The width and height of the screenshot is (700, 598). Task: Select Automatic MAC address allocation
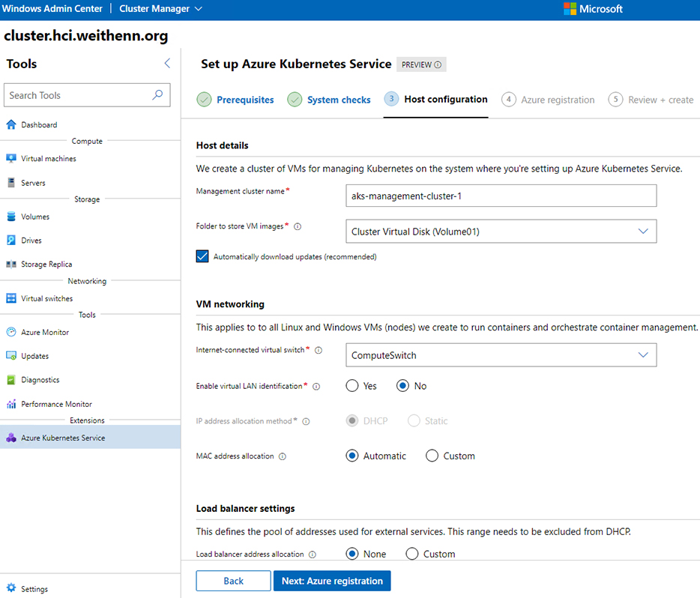coord(352,456)
